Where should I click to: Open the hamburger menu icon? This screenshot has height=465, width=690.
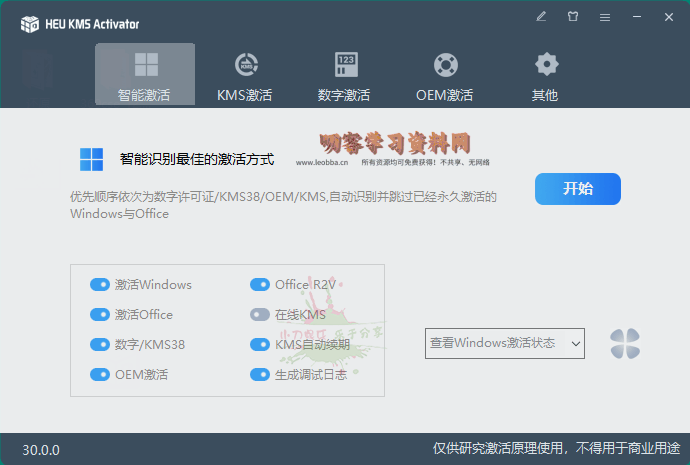tap(605, 17)
